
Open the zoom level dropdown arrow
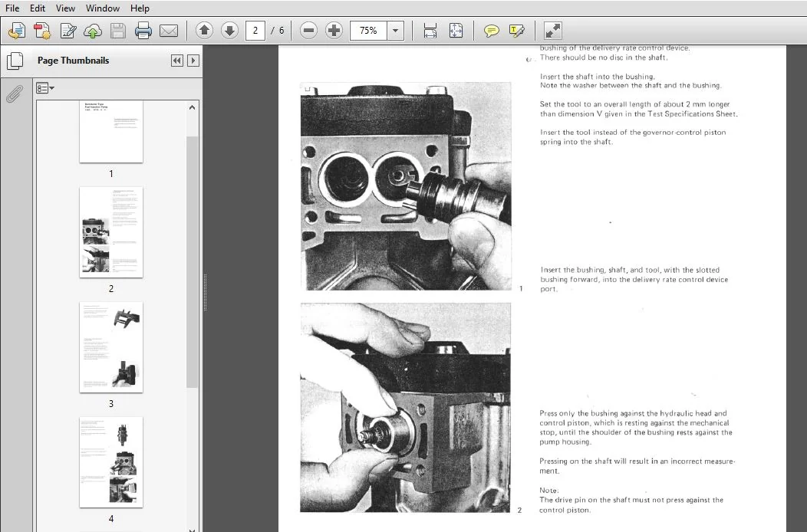pos(395,31)
